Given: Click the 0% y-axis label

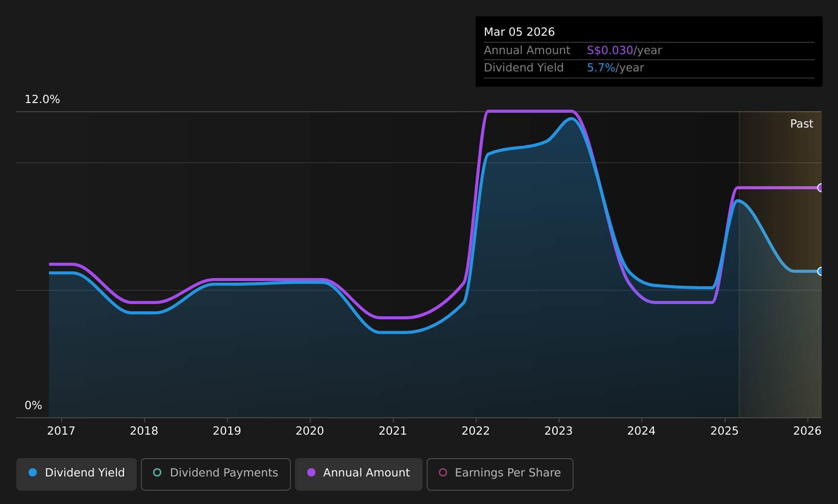Looking at the screenshot, I should (34, 406).
